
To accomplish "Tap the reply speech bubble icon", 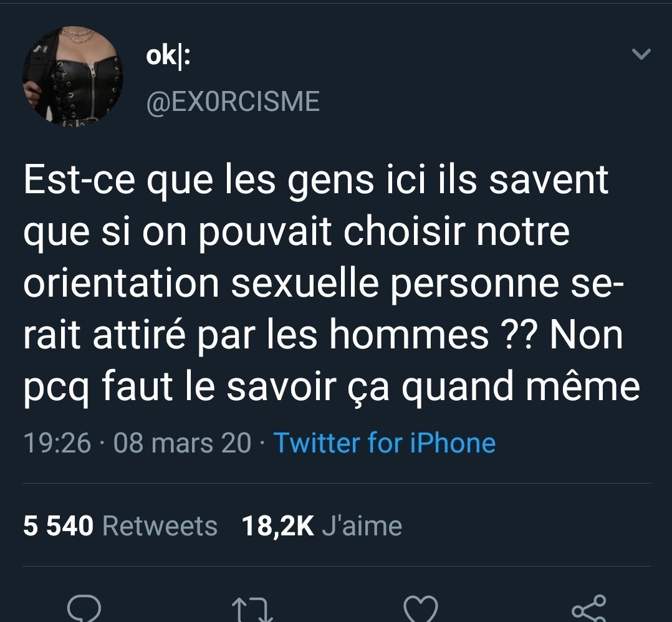I will click(x=83, y=608).
